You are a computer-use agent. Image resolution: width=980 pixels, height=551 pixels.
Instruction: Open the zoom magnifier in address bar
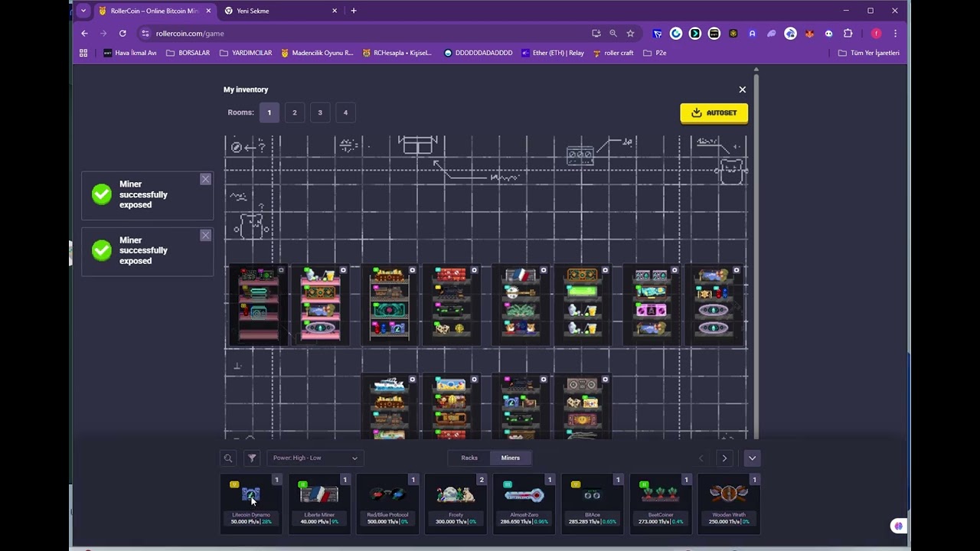coord(613,34)
